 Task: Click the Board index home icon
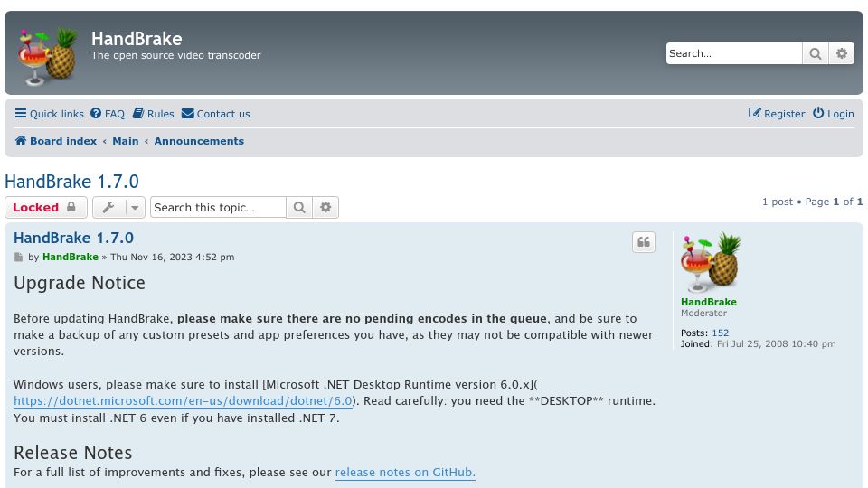pos(21,141)
